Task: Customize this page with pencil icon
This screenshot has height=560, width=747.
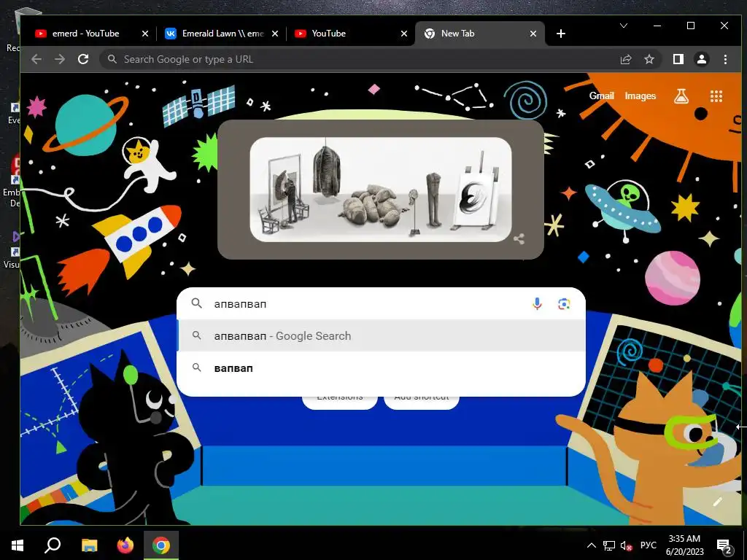Action: 718,502
